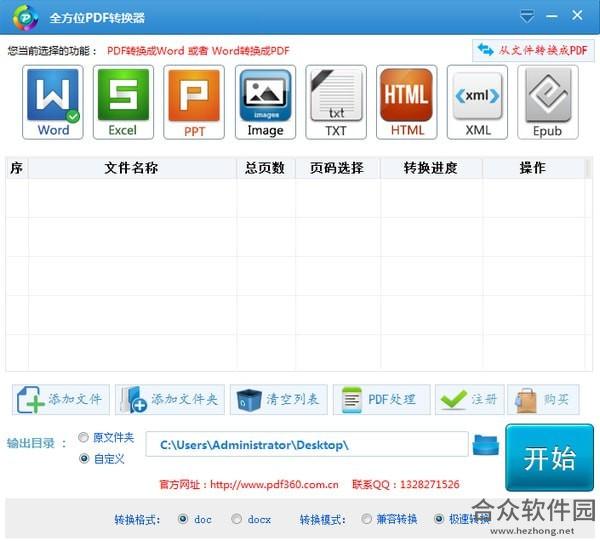The height and width of the screenshot is (541, 600).
Task: Click the 文件名称 column header
Action: 132,168
